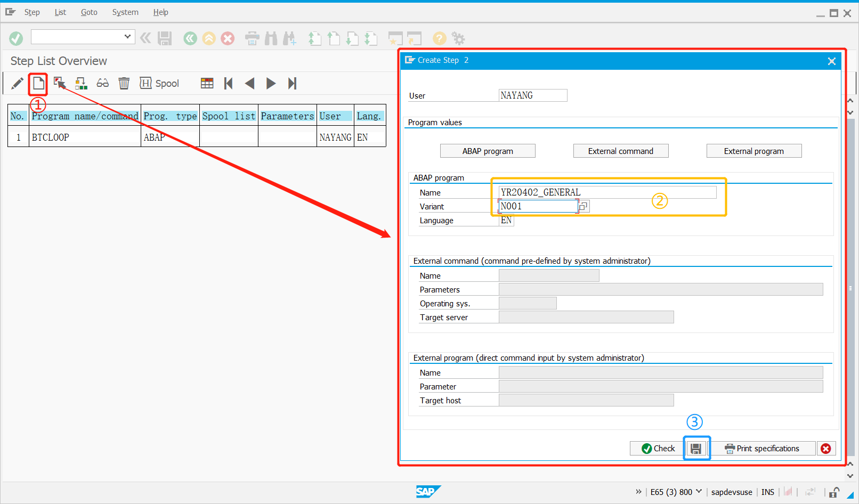Image resolution: width=859 pixels, height=504 pixels.
Task: Save the step with the disk icon
Action: (696, 448)
